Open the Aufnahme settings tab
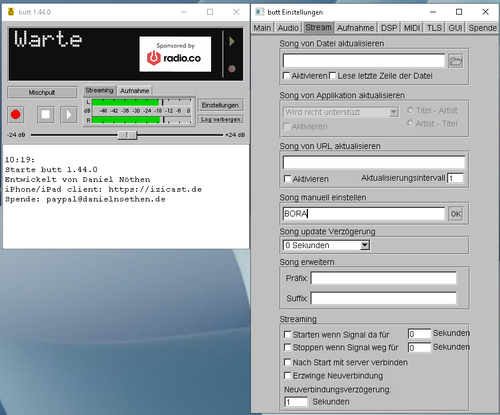The height and width of the screenshot is (415, 500). [355, 28]
